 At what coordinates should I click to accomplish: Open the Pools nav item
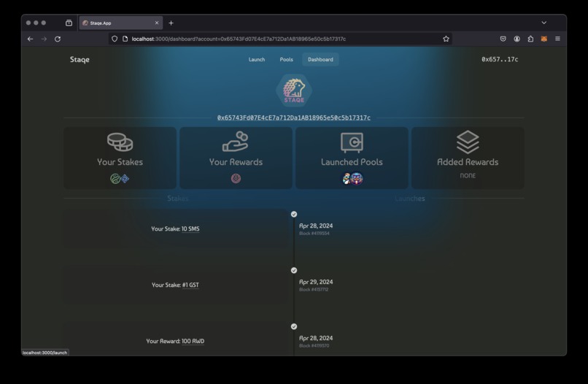pos(287,60)
